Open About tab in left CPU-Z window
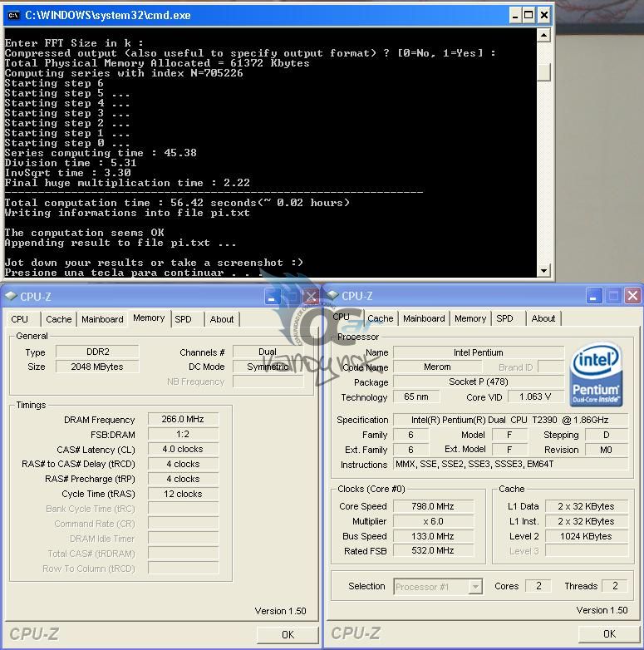 tap(222, 319)
